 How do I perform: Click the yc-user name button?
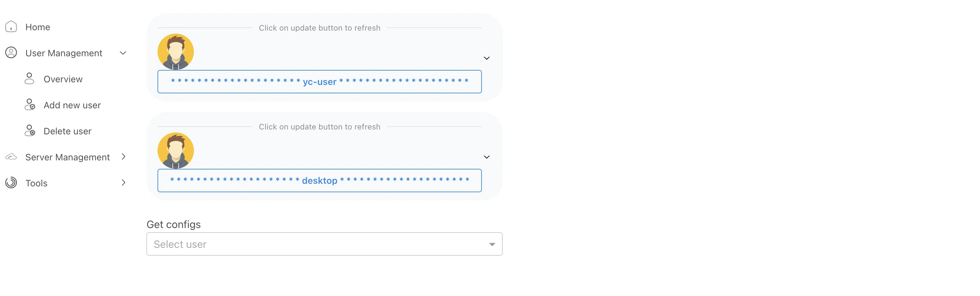319,82
